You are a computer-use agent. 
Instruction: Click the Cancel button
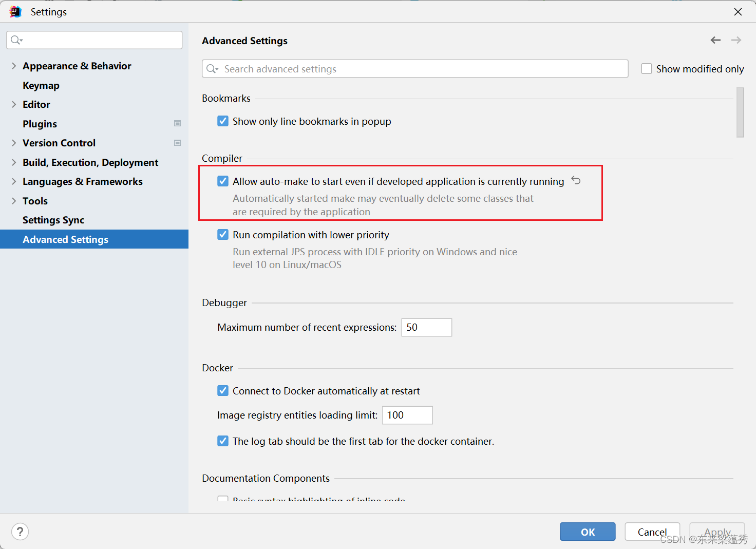click(652, 532)
